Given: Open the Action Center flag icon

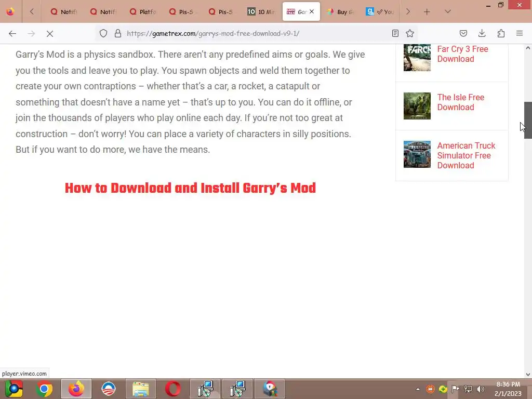Looking at the screenshot, I should 455,389.
